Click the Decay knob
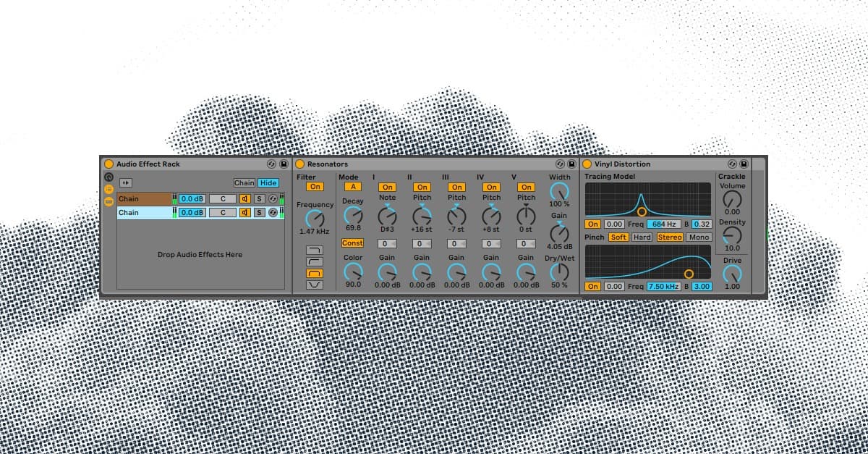Image resolution: width=868 pixels, height=454 pixels. [352, 214]
